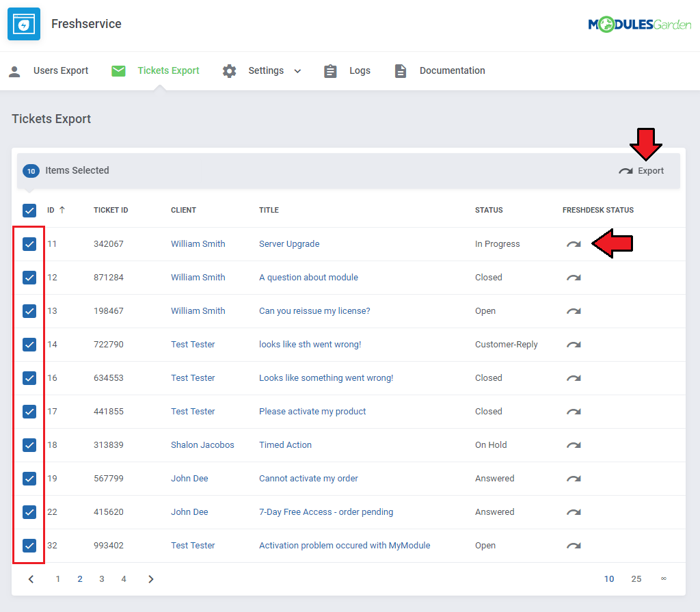Export ticket 'Cannot activate my order'
This screenshot has width=700, height=612.
(574, 479)
